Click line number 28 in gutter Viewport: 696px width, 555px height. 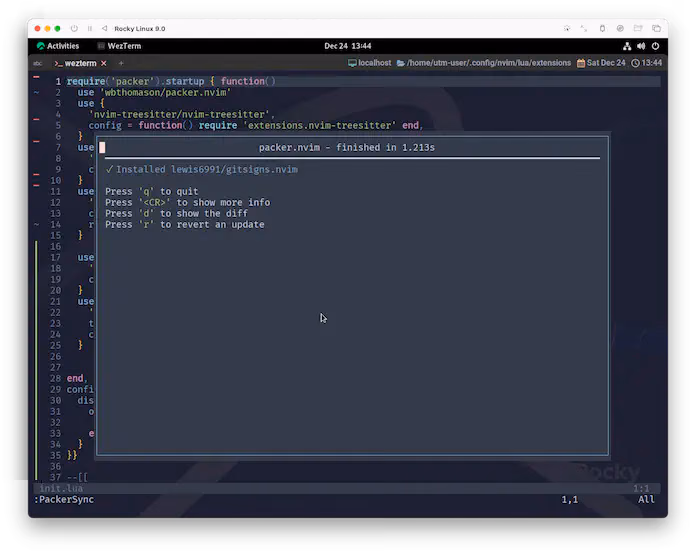55,379
